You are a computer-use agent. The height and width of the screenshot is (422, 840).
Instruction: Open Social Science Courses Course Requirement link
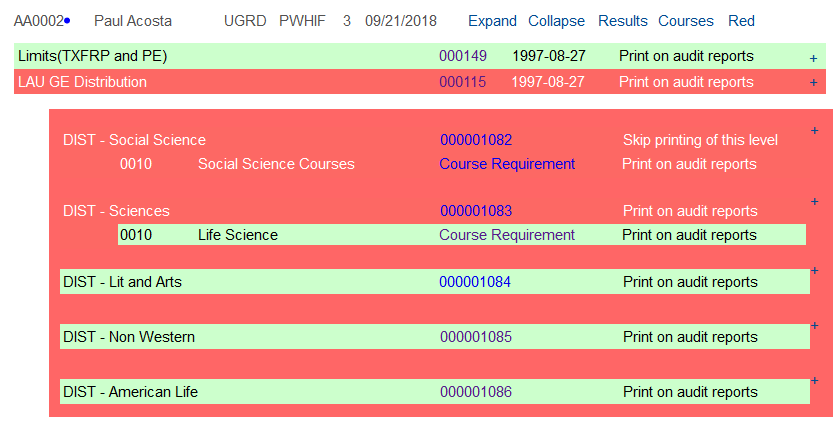[x=507, y=164]
